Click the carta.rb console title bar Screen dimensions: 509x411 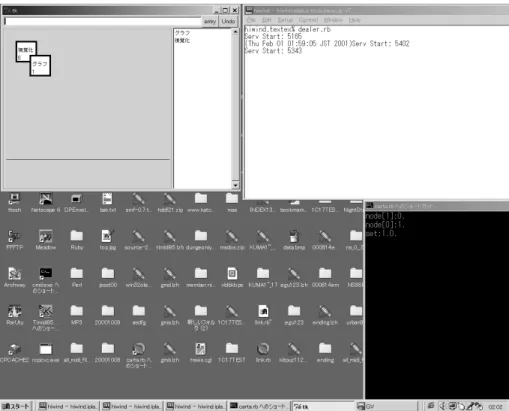(437, 206)
